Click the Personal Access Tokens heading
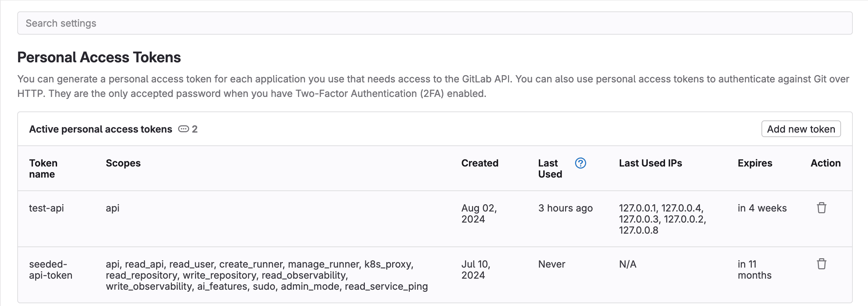This screenshot has height=306, width=868. pyautogui.click(x=99, y=57)
